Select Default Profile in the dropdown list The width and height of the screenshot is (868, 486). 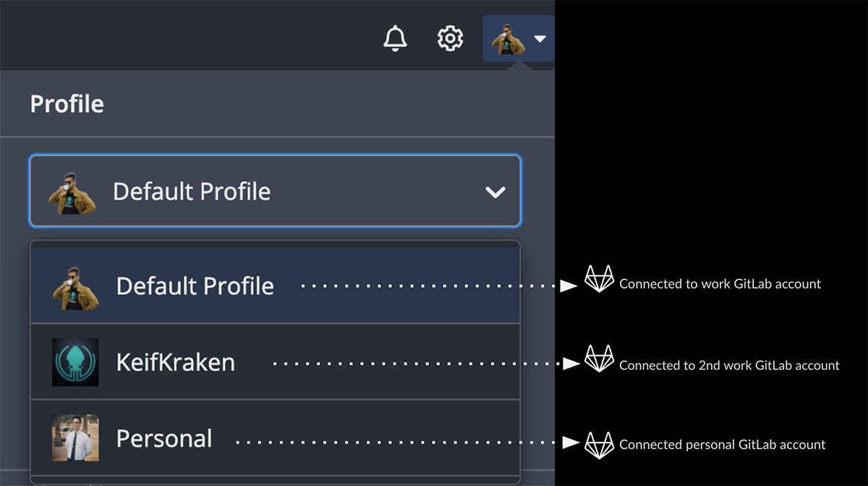click(x=275, y=286)
